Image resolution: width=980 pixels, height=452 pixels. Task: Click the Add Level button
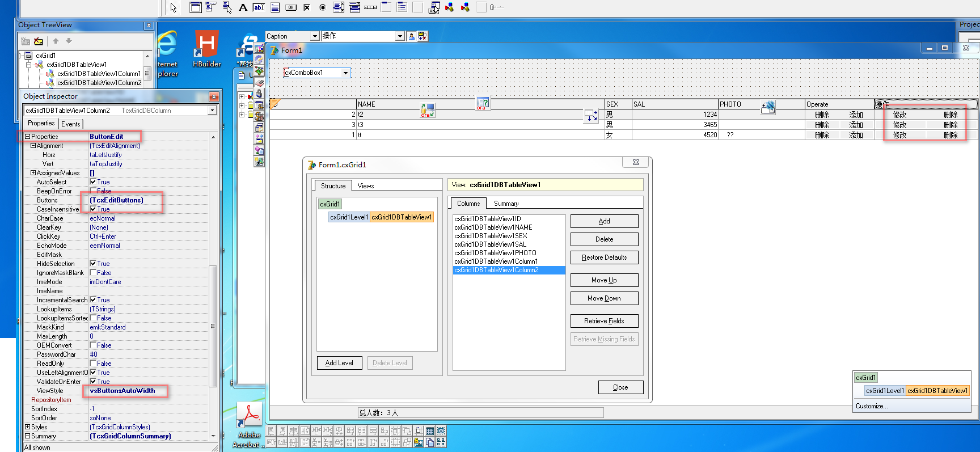339,363
